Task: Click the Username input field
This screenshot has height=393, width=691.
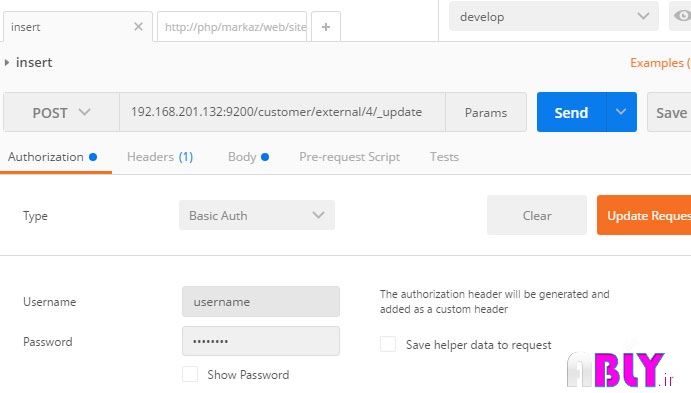Action: [x=260, y=301]
